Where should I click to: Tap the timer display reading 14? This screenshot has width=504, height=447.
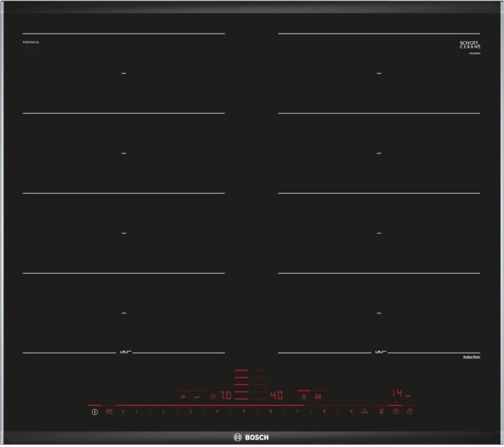[397, 393]
